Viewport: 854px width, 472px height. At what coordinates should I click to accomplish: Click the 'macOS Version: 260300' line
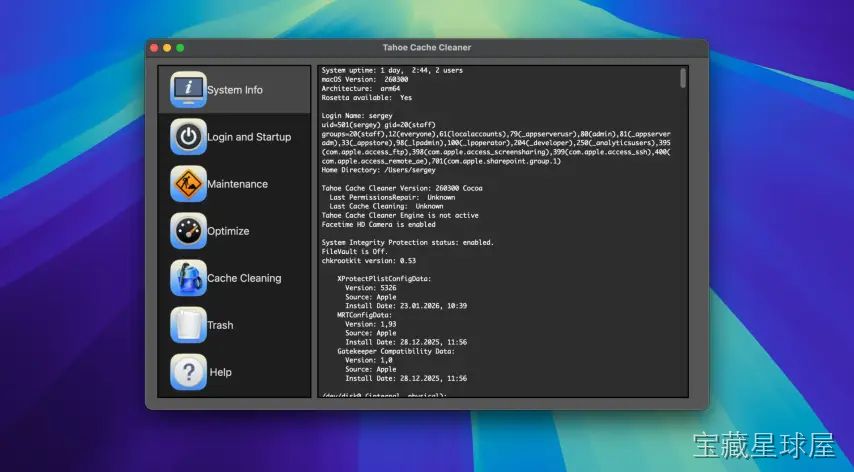pos(365,79)
